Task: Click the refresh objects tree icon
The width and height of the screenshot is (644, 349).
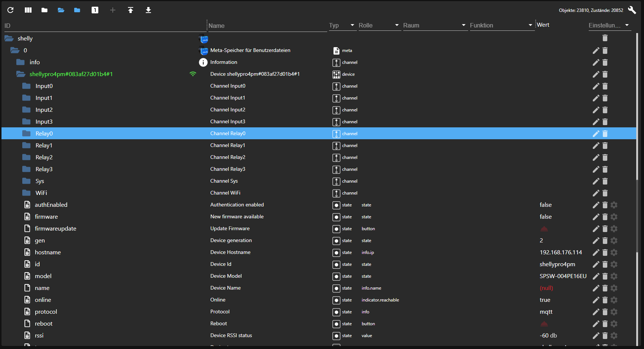Action: [x=10, y=10]
